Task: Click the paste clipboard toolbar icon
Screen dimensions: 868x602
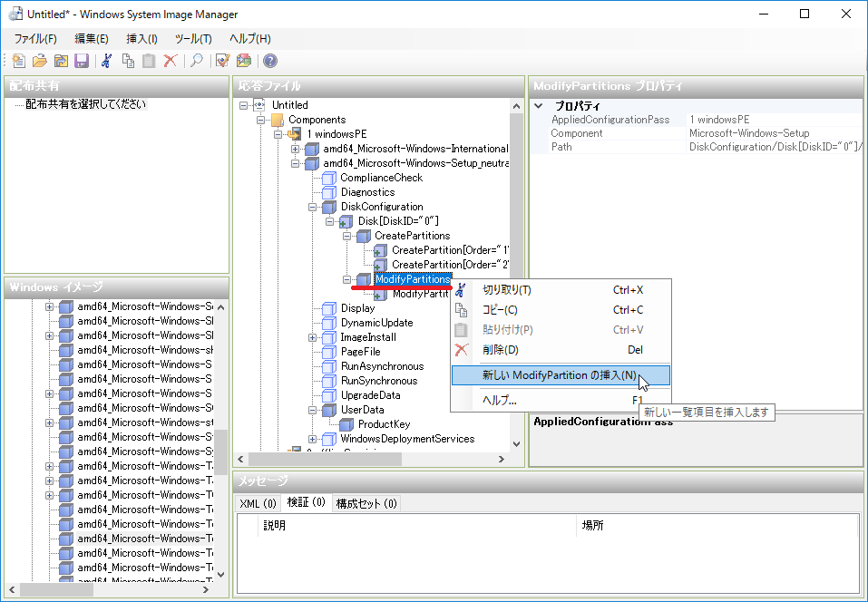Action: click(149, 61)
